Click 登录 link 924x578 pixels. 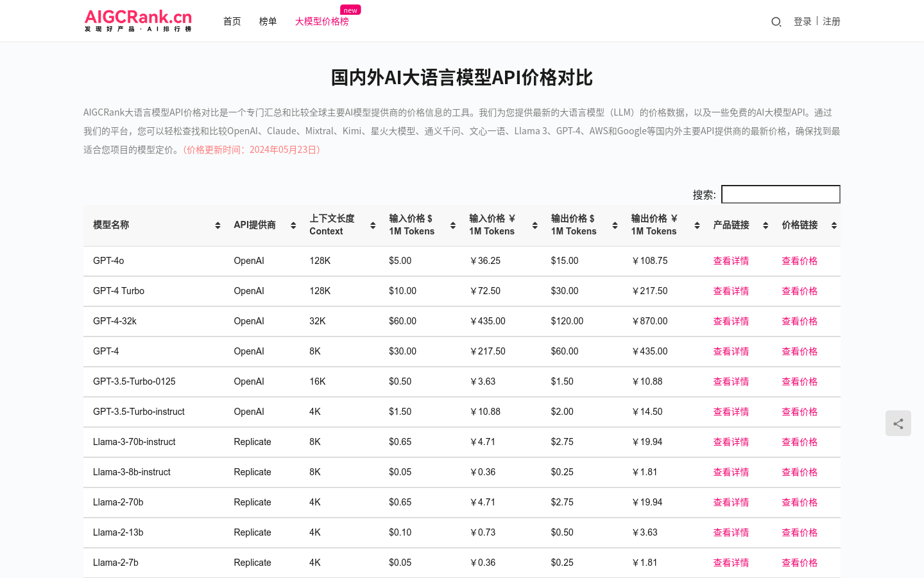(x=803, y=21)
